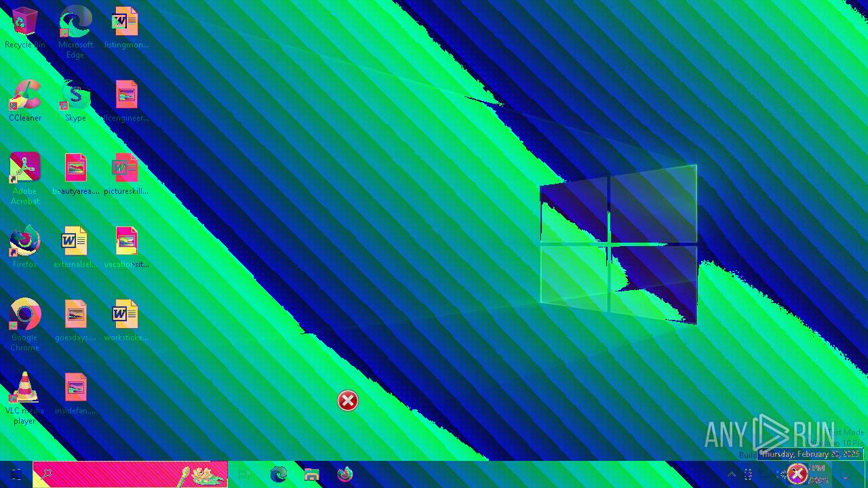Open the CCleaner desktop shortcut

(x=24, y=100)
